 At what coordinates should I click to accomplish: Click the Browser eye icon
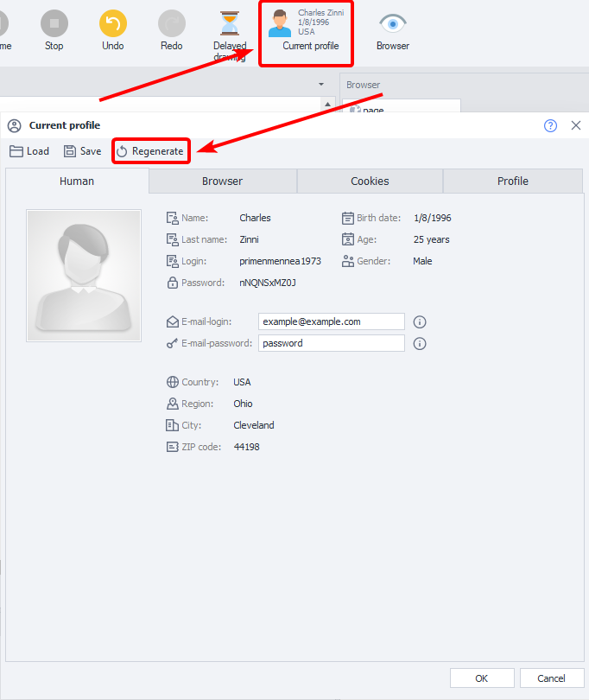coord(393,24)
